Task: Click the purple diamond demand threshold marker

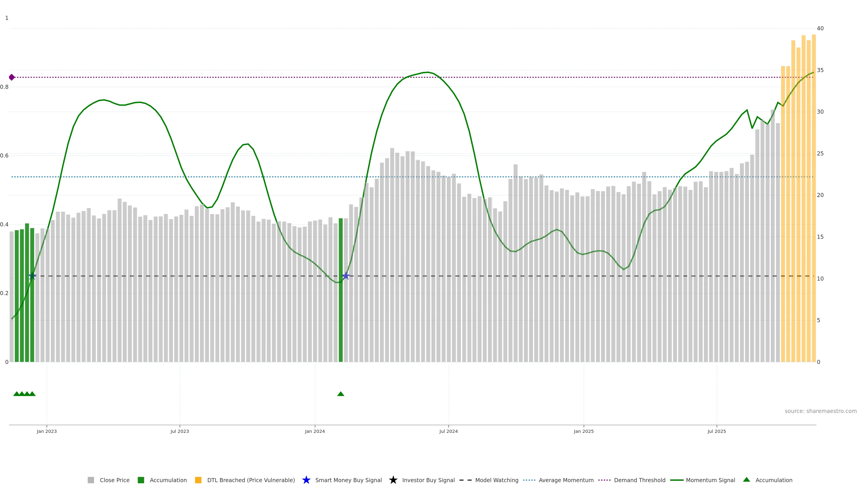Action: coord(12,77)
